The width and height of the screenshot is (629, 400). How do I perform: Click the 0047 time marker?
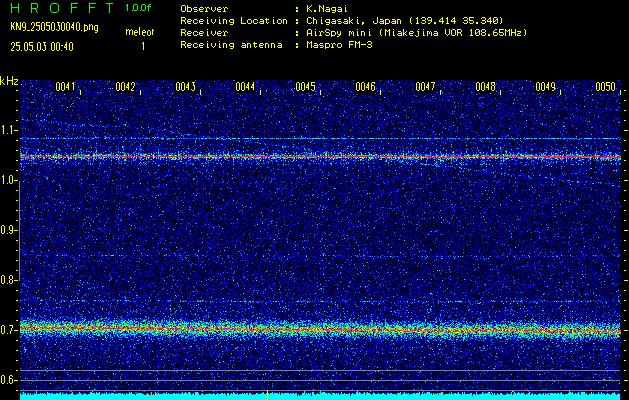[x=425, y=87]
